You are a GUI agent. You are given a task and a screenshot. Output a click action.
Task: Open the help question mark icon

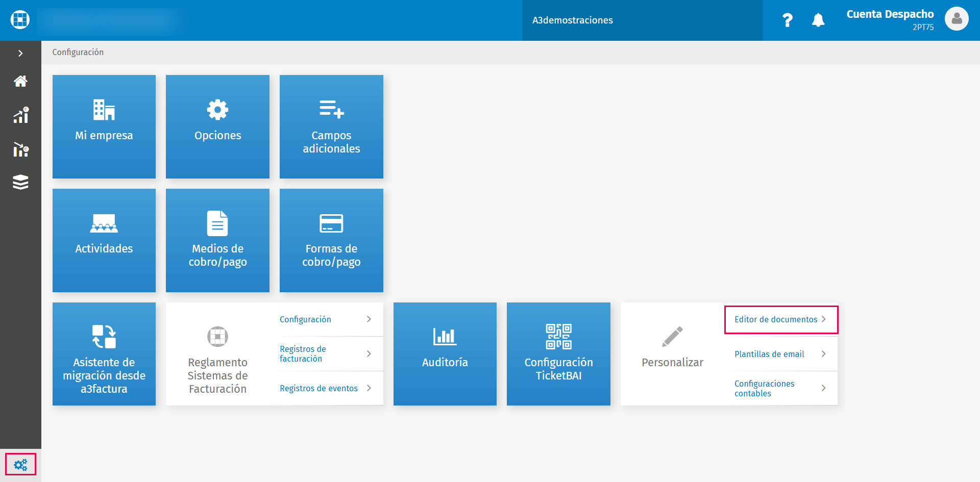coord(787,20)
